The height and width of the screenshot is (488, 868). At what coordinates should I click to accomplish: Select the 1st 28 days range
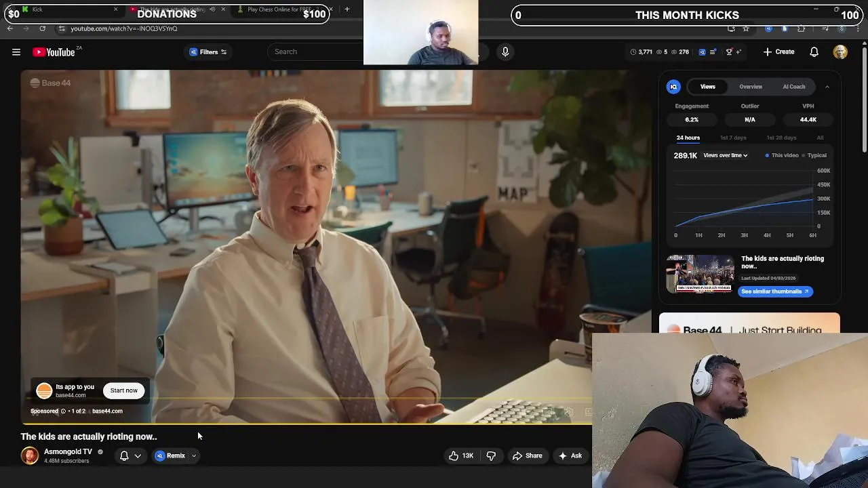click(781, 138)
